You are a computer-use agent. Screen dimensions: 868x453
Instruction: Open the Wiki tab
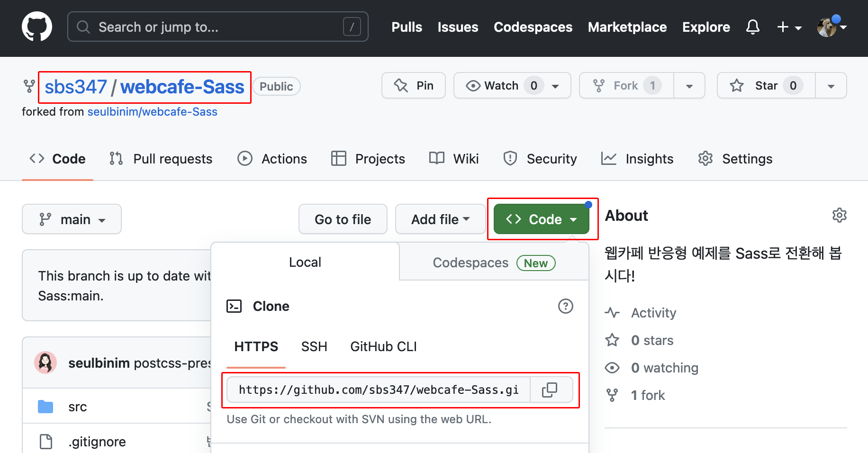(x=454, y=159)
